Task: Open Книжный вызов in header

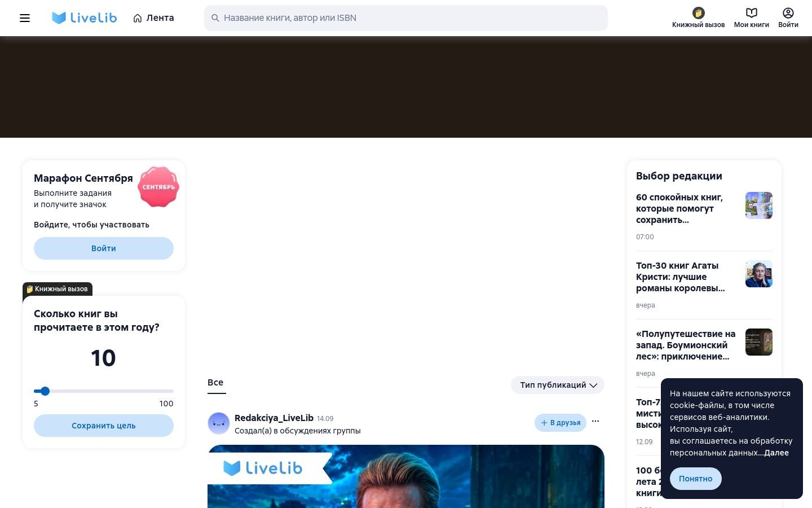Action: point(698,18)
